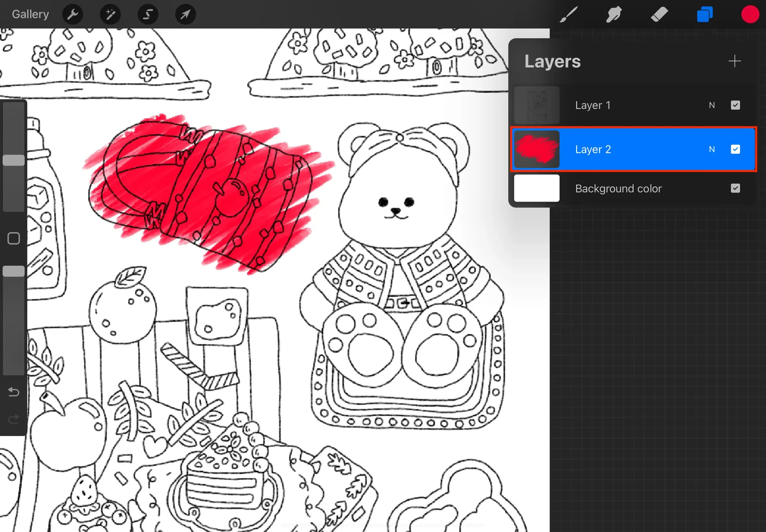Return to Gallery

(x=30, y=14)
